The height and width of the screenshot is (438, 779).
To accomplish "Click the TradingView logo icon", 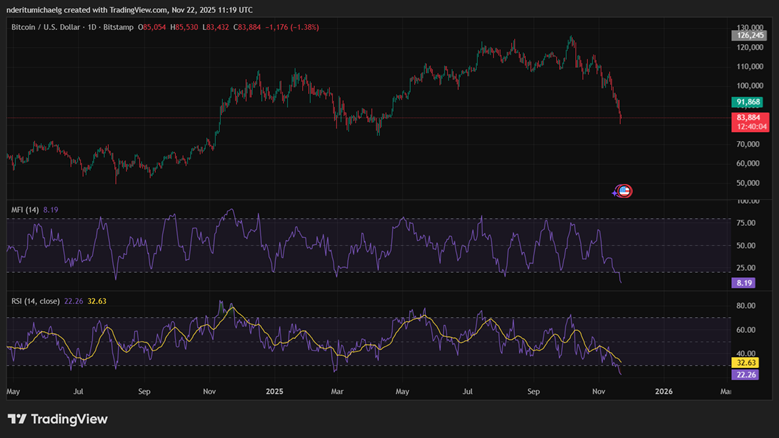I will pos(18,419).
